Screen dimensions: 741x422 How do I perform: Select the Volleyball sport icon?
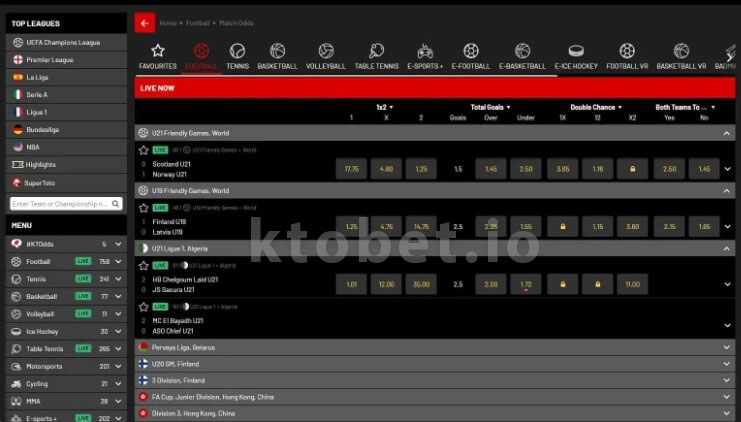[326, 51]
